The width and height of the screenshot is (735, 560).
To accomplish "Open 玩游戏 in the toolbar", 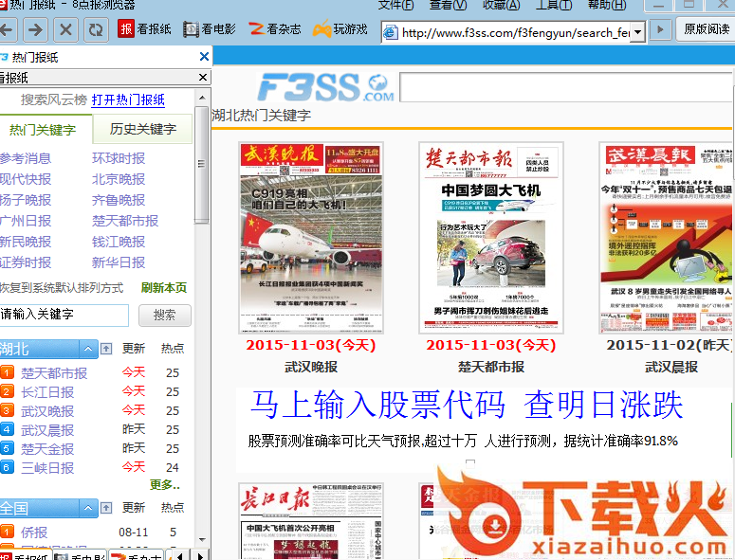I will [x=340, y=29].
